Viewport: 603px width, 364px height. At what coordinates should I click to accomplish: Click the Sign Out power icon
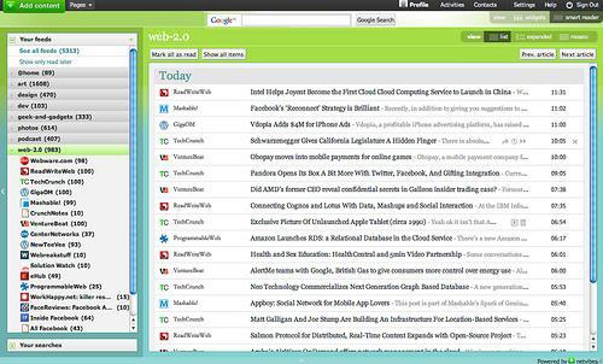(x=569, y=5)
